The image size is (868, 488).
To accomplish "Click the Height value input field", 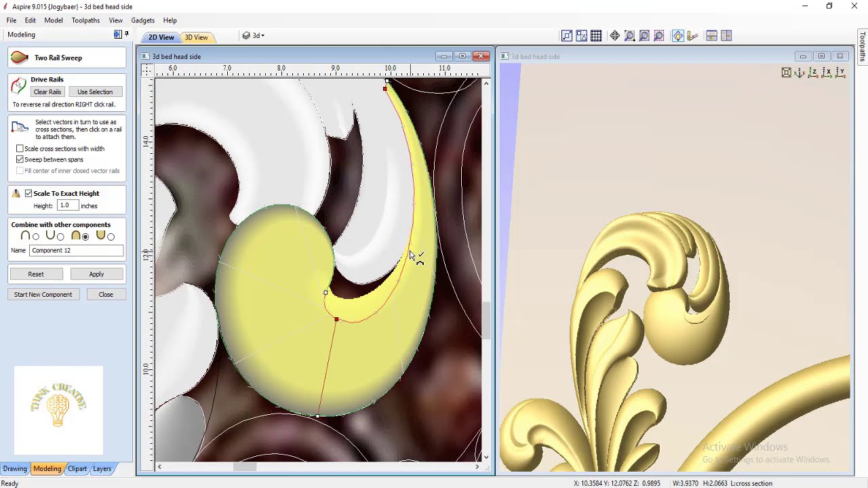I will click(67, 205).
